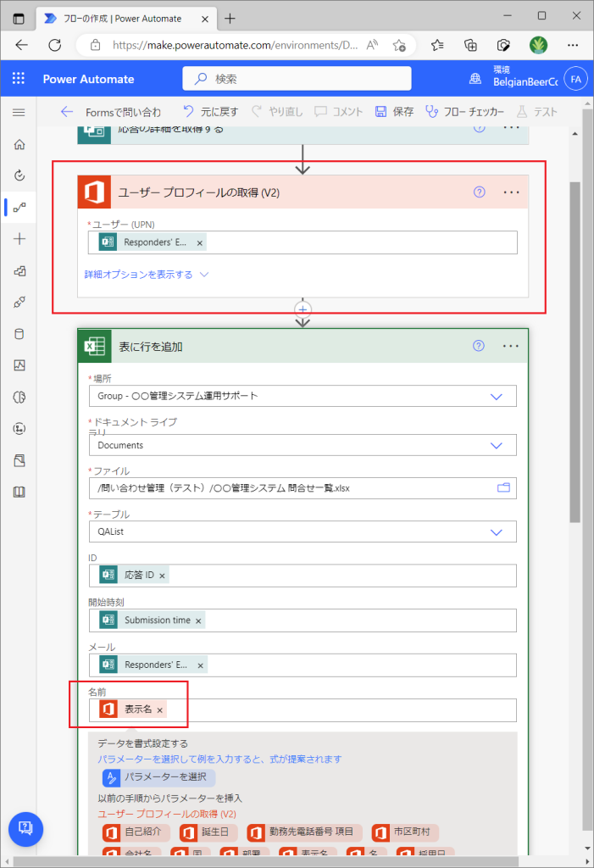Remove 応答 ID token from ID field
Image resolution: width=594 pixels, height=868 pixels.
point(162,576)
